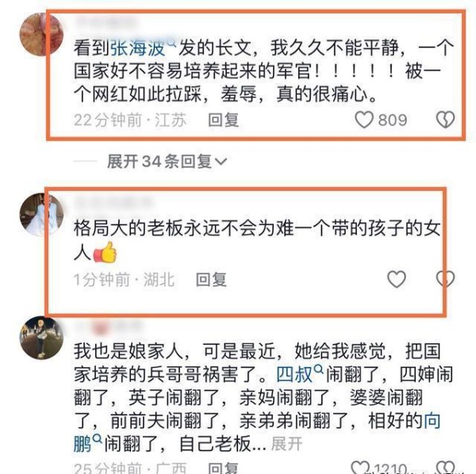
Task: Open third commenter's avatar profile
Action: (41, 338)
